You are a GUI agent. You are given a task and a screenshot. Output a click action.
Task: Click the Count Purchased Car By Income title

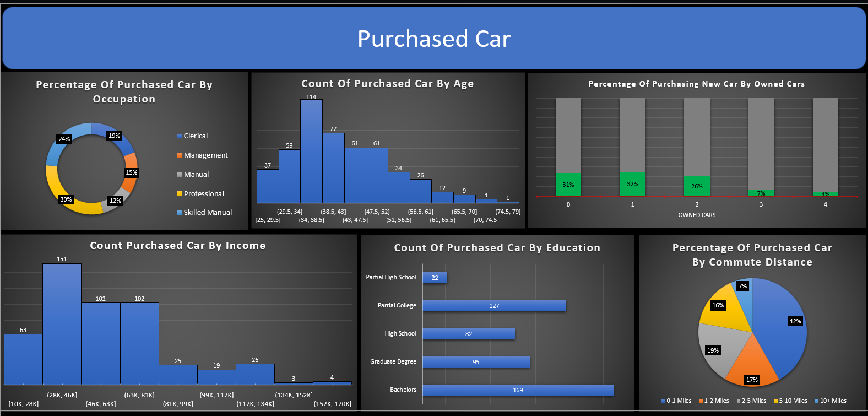click(177, 246)
